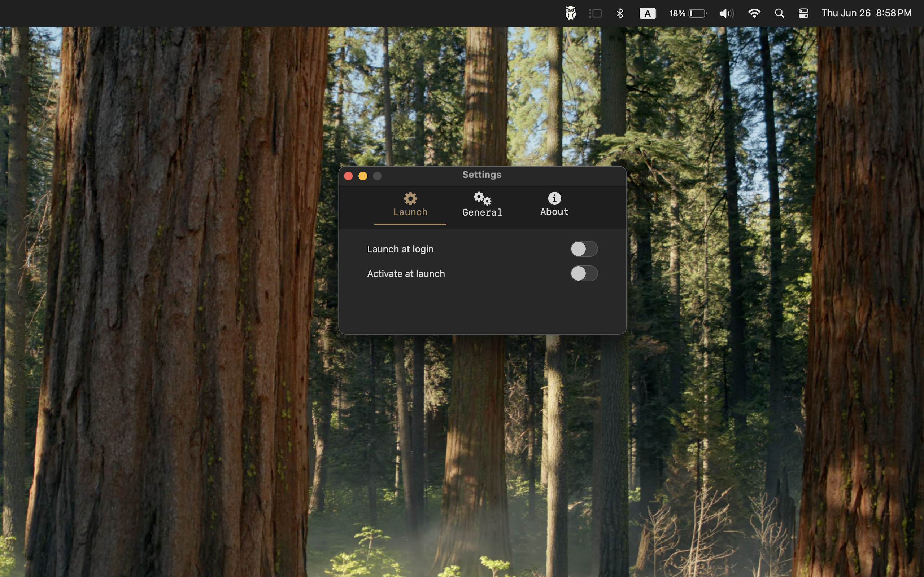Open the keyboard input source menu
This screenshot has width=924, height=577.
coord(648,14)
